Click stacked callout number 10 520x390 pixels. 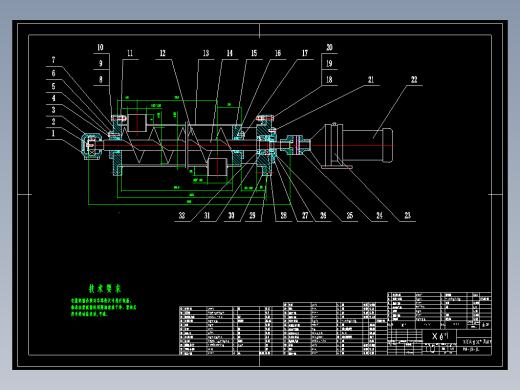[x=100, y=47]
